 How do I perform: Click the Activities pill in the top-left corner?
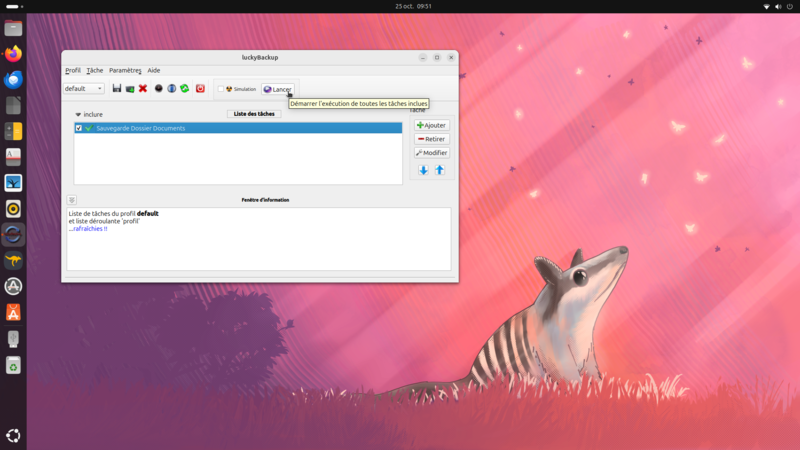(14, 6)
